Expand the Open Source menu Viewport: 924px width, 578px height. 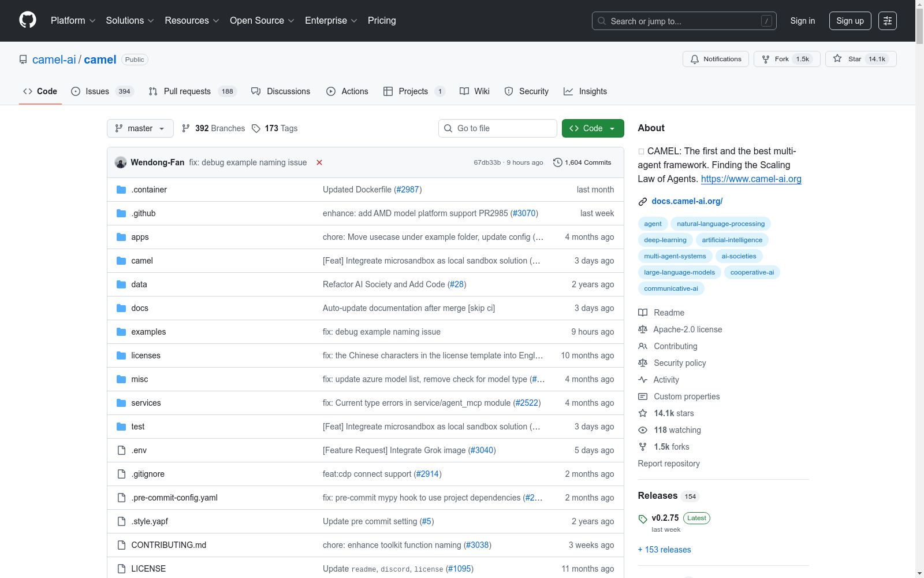(262, 20)
